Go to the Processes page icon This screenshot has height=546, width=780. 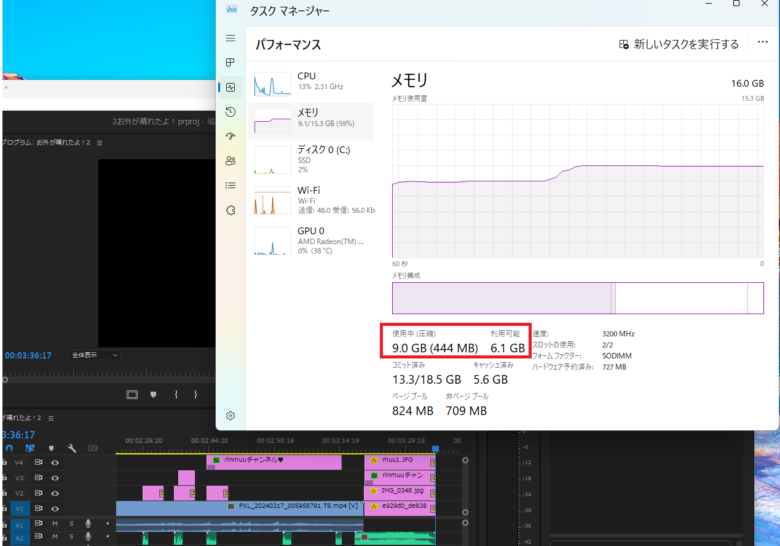[230, 62]
